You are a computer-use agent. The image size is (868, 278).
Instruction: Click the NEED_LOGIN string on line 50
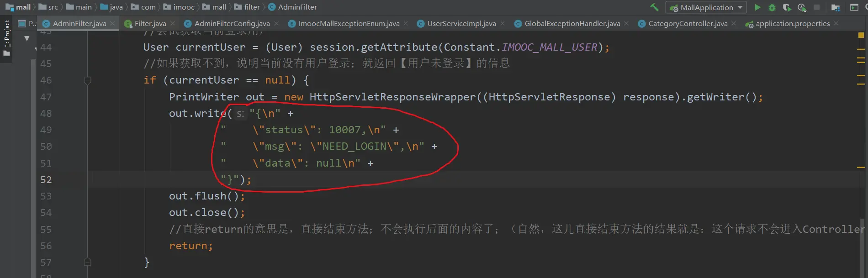[x=355, y=147]
